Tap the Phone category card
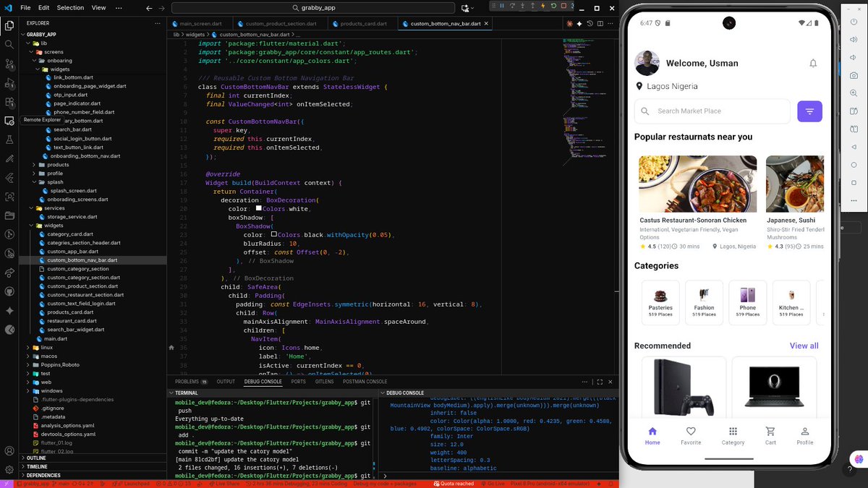 (748, 301)
